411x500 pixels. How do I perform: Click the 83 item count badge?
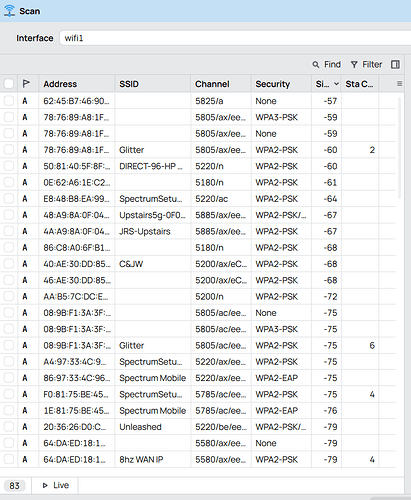pos(14,486)
